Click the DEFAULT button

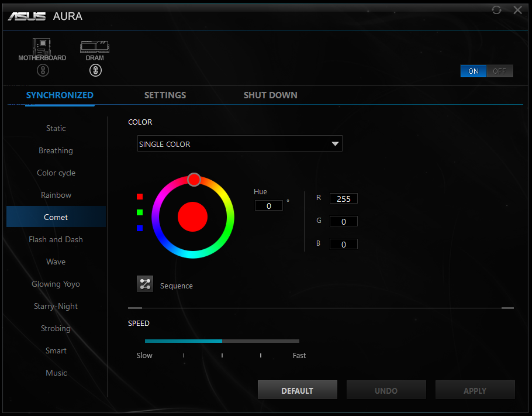[297, 390]
